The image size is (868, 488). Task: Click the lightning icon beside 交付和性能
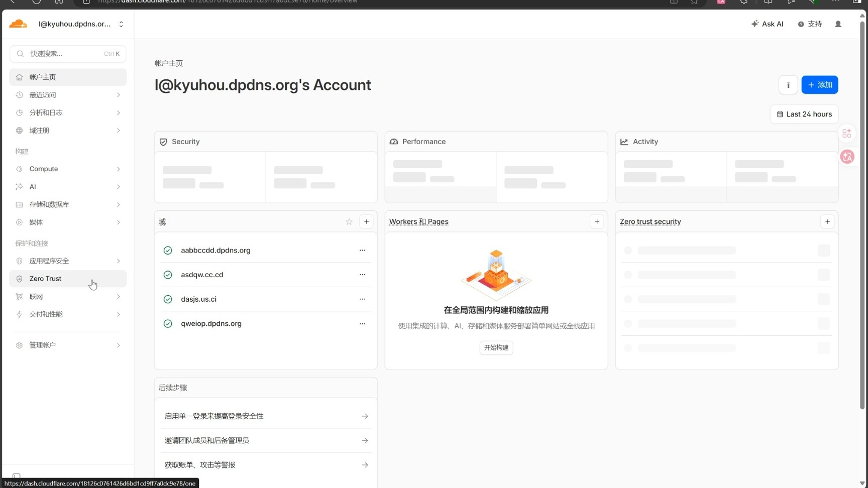tap(19, 314)
